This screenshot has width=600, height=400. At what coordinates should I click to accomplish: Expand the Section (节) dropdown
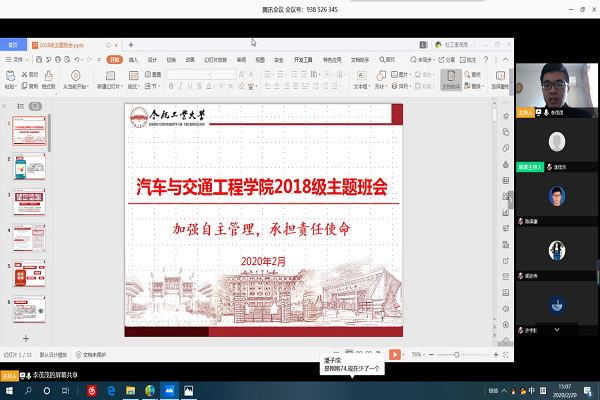point(152,86)
